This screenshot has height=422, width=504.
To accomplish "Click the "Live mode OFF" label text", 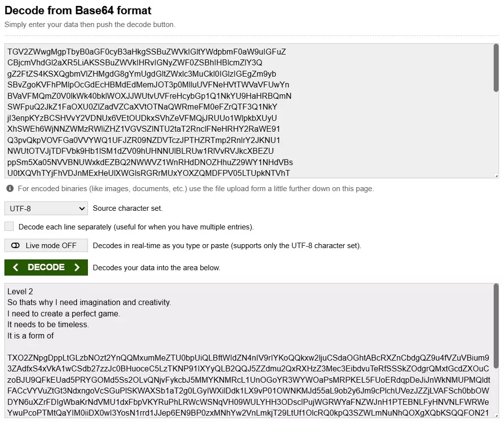I will (x=51, y=246).
